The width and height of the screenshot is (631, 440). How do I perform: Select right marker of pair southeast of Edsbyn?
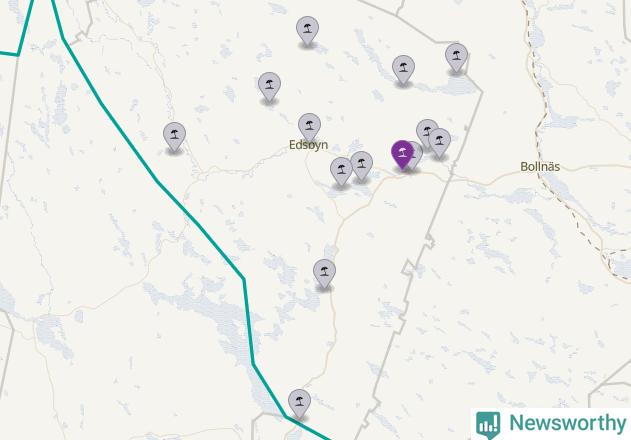[361, 165]
